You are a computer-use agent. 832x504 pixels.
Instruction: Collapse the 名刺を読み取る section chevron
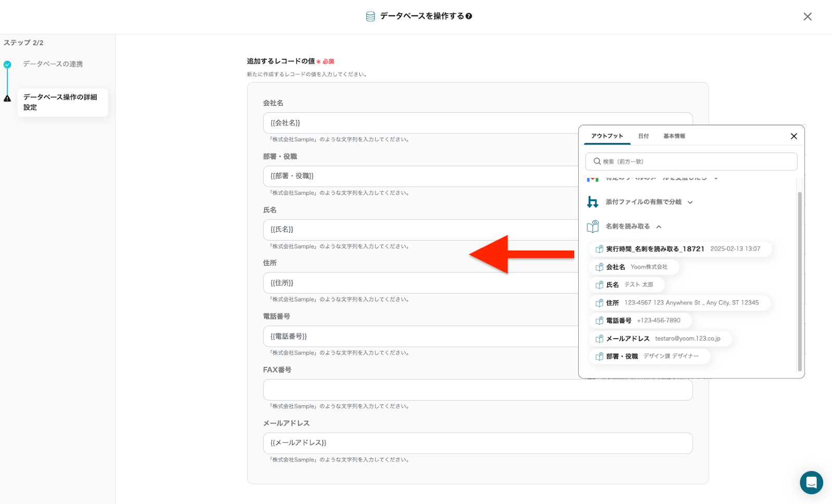659,227
